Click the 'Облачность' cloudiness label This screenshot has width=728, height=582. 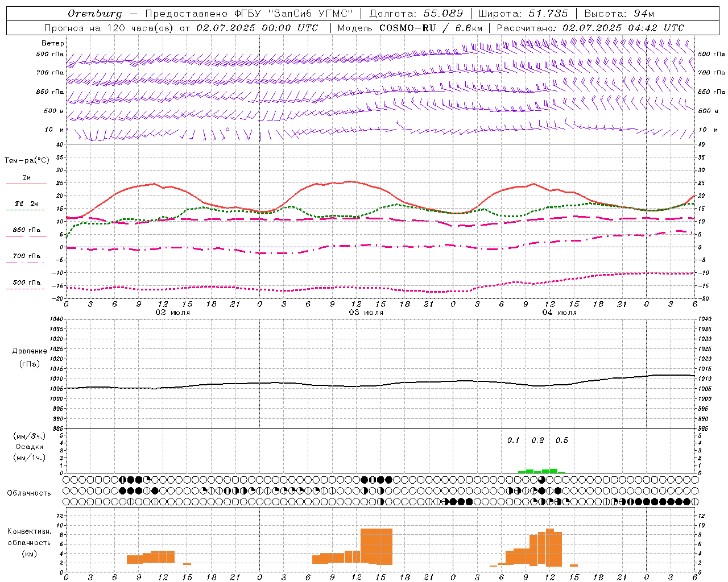(29, 493)
